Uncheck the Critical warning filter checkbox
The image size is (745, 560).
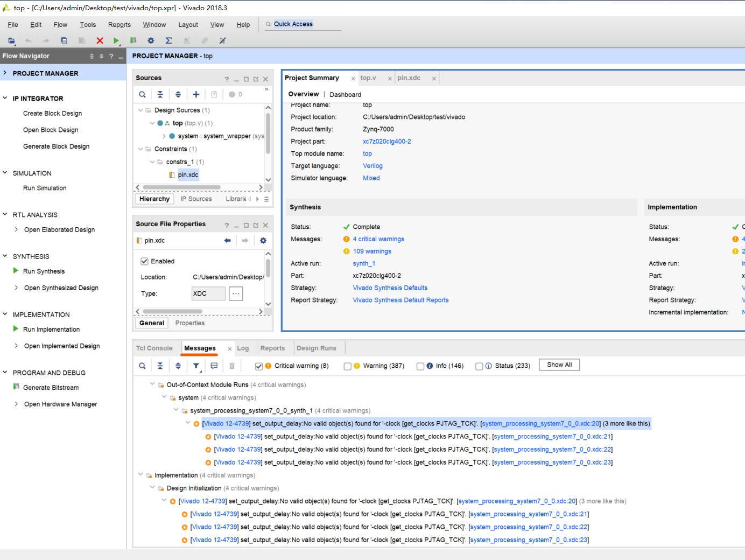click(259, 366)
